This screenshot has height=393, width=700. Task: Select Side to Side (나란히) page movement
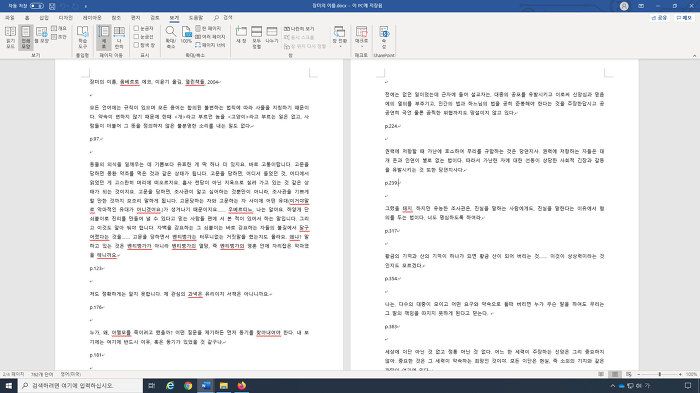pos(119,37)
